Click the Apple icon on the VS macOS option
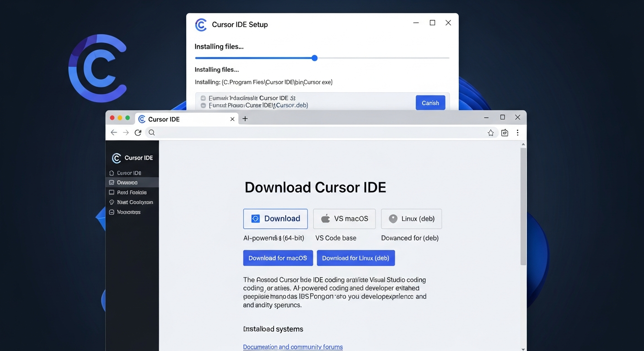Viewport: 644px width, 351px height. [325, 218]
